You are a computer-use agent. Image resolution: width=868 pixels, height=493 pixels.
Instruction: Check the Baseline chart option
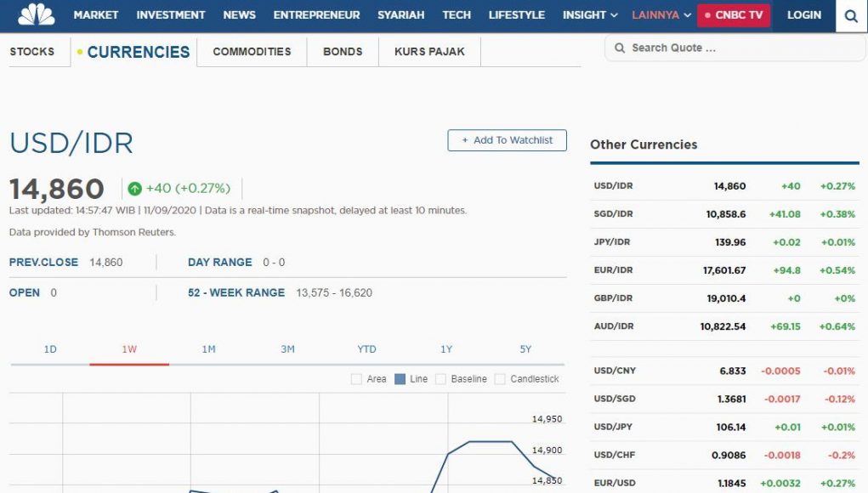click(x=440, y=379)
